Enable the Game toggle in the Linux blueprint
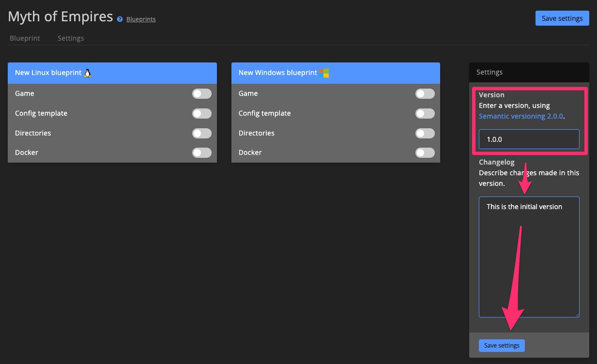This screenshot has width=597, height=364. [x=202, y=93]
